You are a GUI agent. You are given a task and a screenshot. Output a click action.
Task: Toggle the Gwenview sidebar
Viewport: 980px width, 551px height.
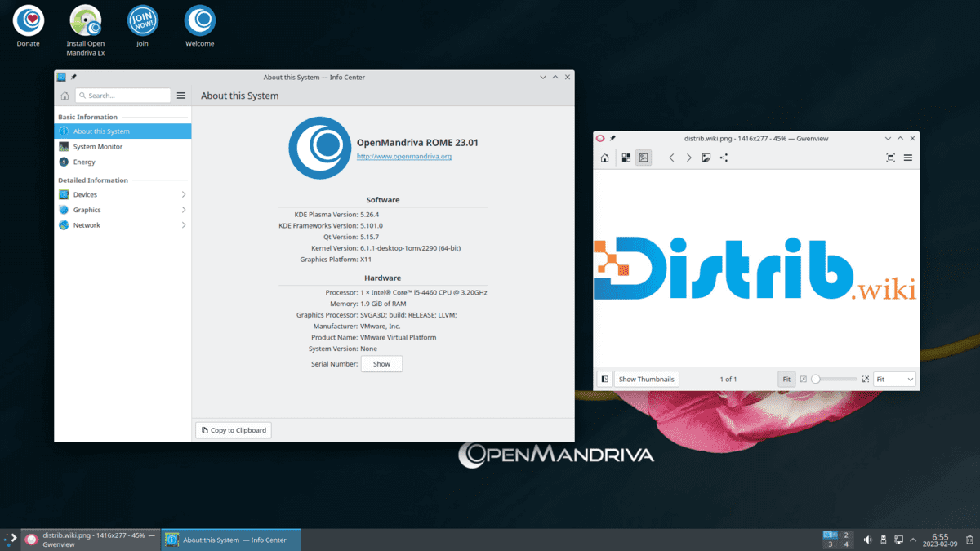604,379
